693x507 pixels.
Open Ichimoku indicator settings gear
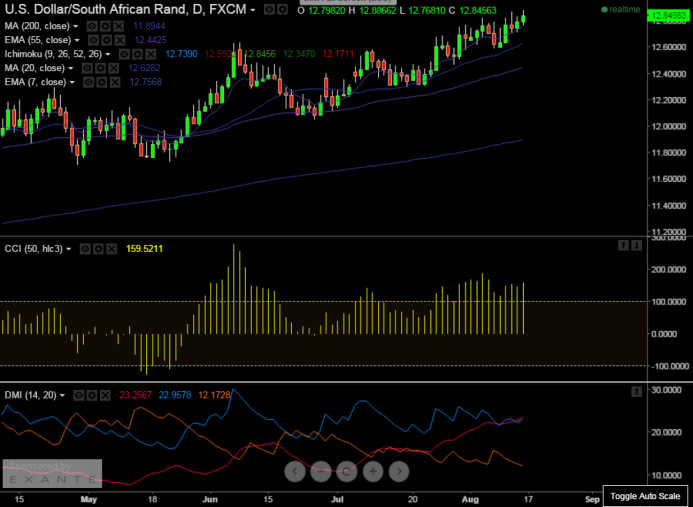pyautogui.click(x=137, y=54)
